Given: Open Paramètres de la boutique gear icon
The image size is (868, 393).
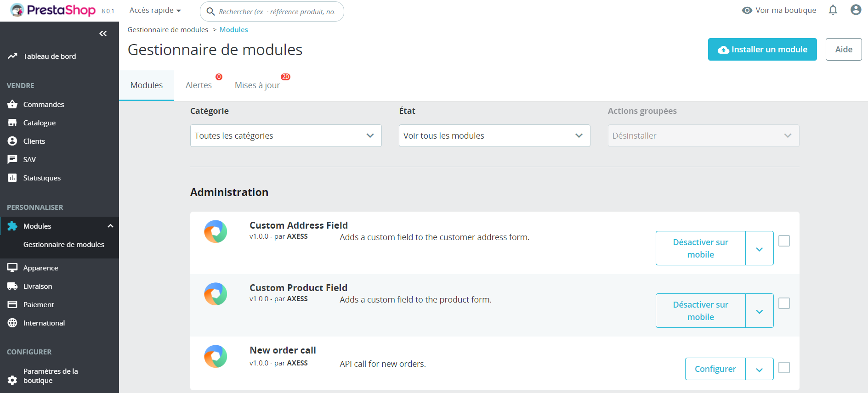Looking at the screenshot, I should (12, 380).
